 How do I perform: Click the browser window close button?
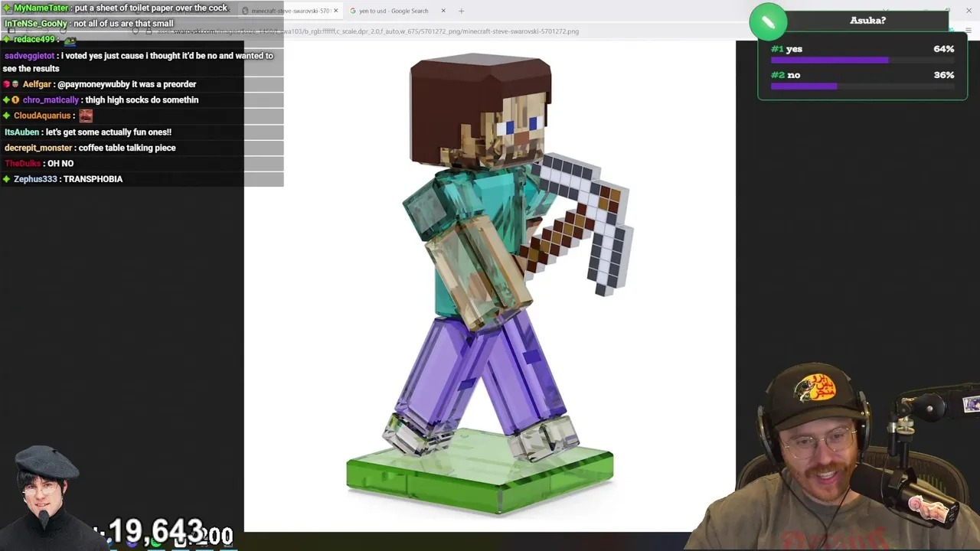click(969, 11)
